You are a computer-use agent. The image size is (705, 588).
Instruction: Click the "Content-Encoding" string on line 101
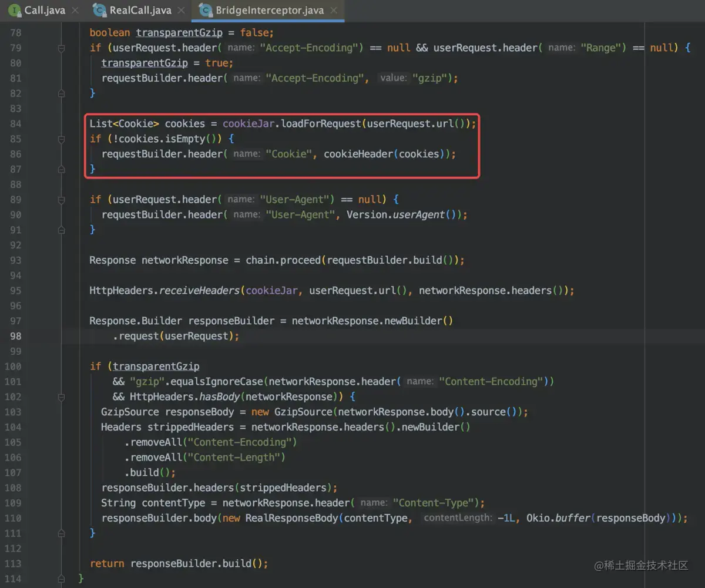pos(491,382)
